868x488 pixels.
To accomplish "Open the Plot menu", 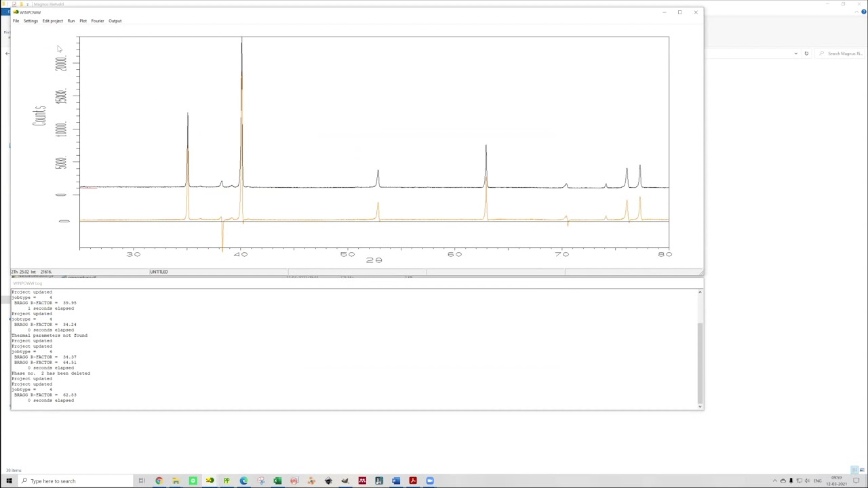I will tap(83, 21).
